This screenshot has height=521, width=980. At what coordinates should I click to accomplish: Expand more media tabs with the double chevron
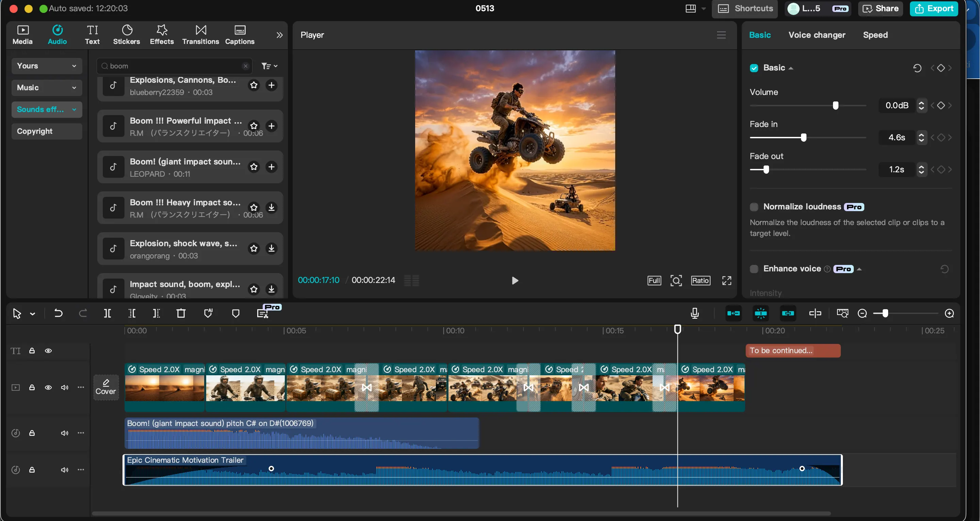tap(280, 35)
